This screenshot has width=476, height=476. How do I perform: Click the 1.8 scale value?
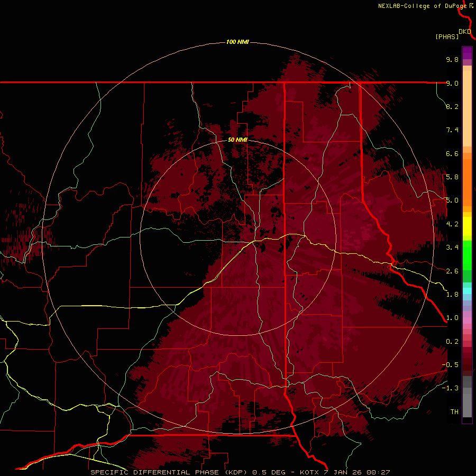click(452, 295)
